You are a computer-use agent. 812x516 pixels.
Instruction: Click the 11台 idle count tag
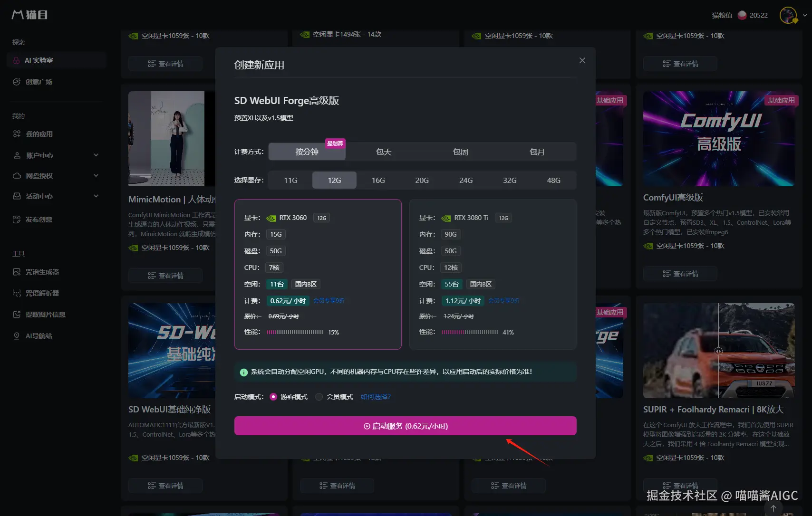tap(277, 284)
